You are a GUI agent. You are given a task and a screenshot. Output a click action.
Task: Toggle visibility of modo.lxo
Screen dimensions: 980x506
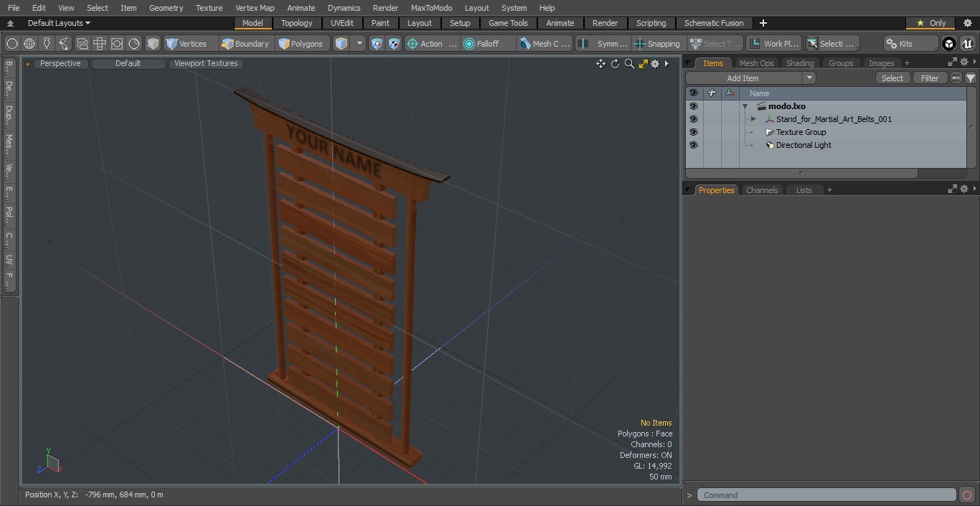pyautogui.click(x=693, y=106)
